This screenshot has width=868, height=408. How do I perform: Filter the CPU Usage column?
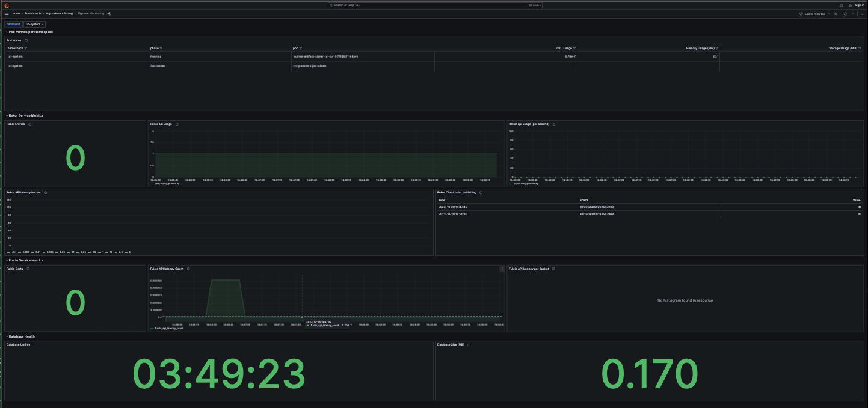(x=574, y=48)
